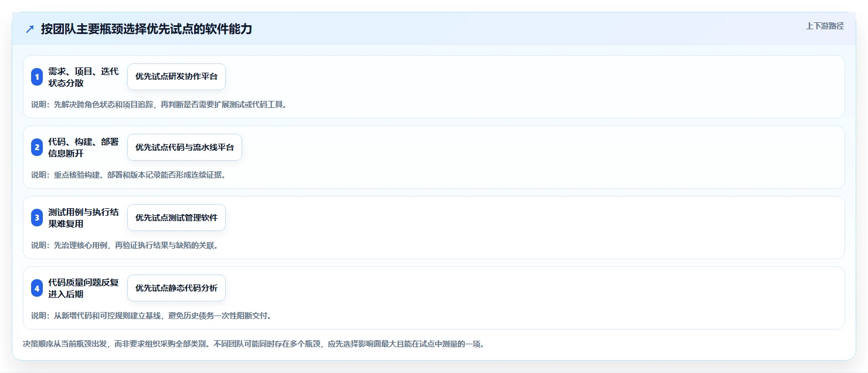Click the note starting 从新增代码和可控规则建立基线

[x=151, y=316]
